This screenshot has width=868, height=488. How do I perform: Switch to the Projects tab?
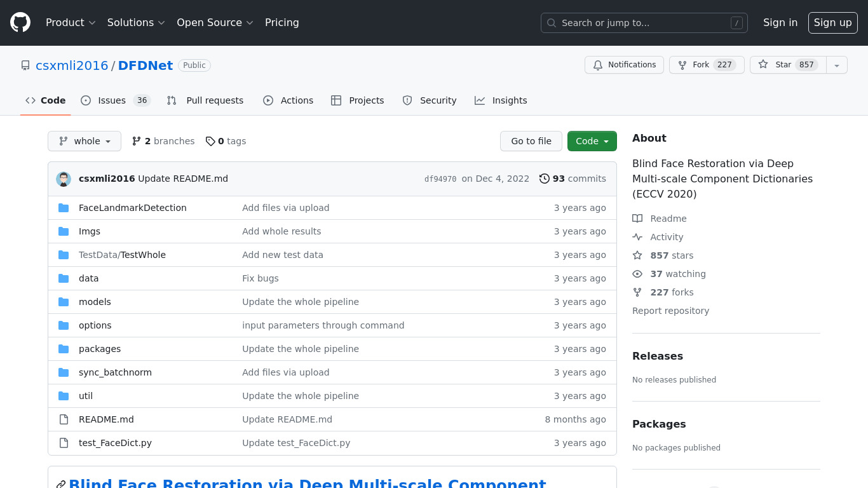(358, 100)
